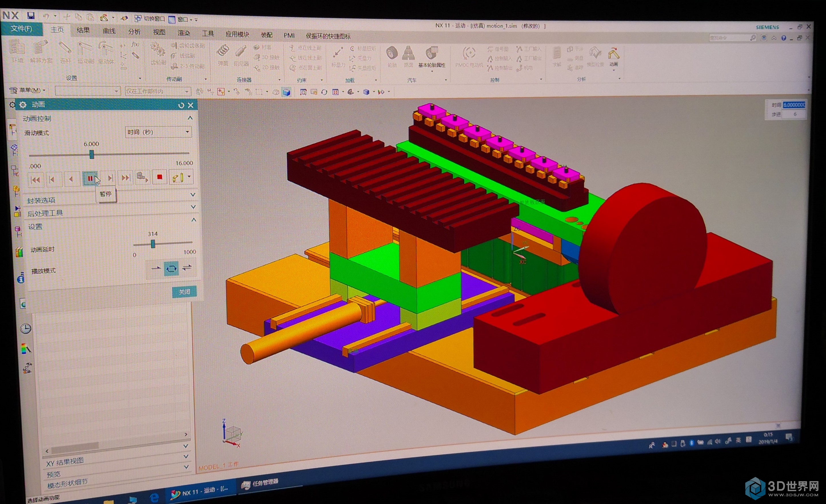Stop the animation with red square button
This screenshot has height=504, width=826.
click(159, 177)
